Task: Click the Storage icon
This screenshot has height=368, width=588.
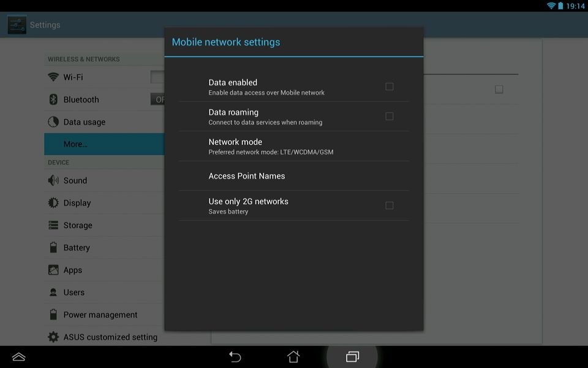Action: click(53, 225)
